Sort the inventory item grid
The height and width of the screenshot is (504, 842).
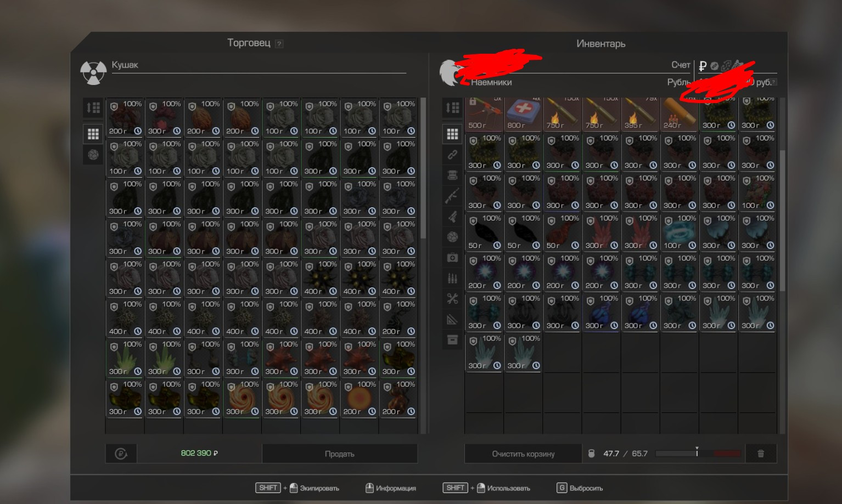click(452, 108)
